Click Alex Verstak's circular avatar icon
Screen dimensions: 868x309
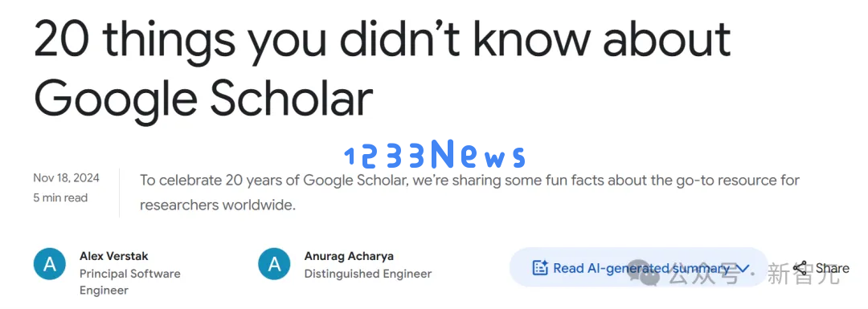pyautogui.click(x=50, y=264)
